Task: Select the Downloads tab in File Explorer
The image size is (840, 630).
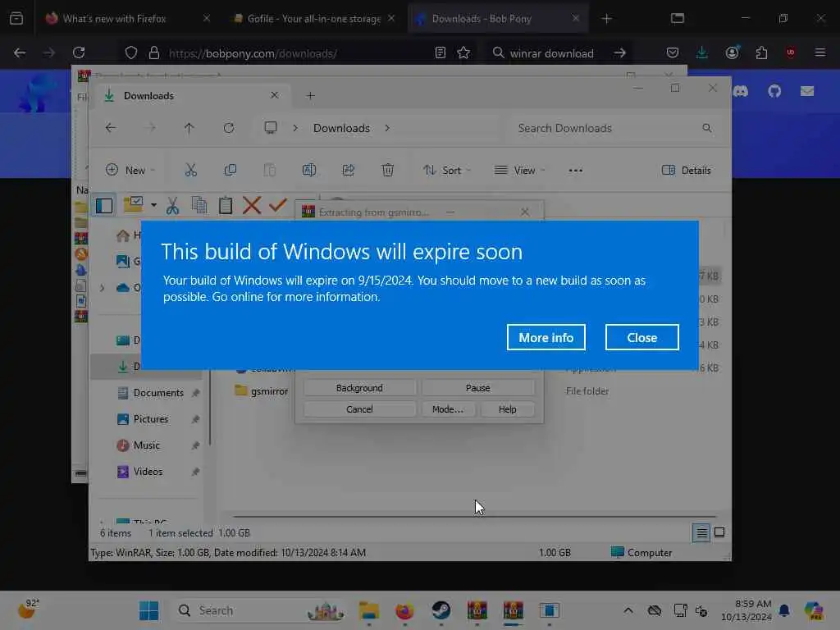Action: click(x=190, y=96)
